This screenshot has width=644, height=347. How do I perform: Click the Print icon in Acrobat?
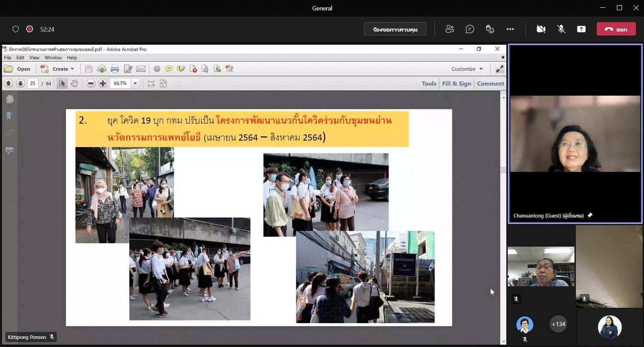115,69
